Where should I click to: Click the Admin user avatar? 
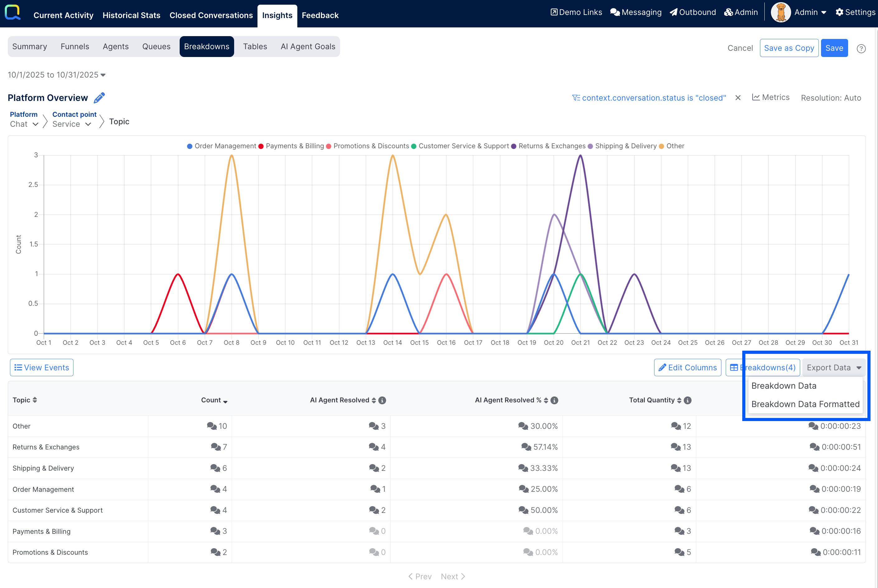tap(780, 12)
